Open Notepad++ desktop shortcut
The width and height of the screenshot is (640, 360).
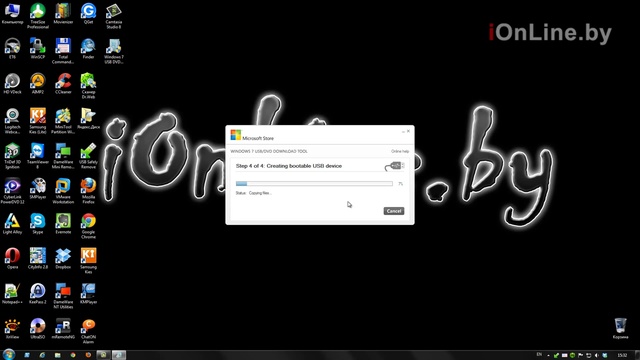tap(12, 293)
